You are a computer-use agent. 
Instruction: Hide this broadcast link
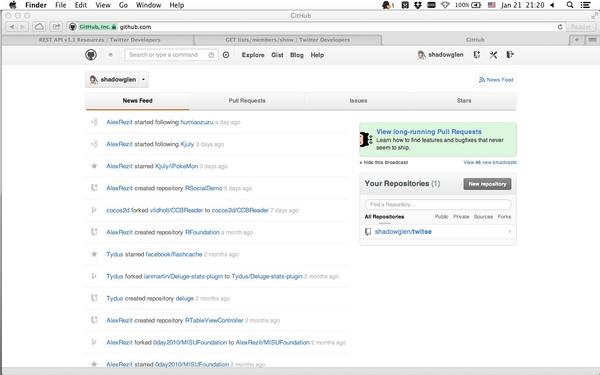tap(384, 163)
